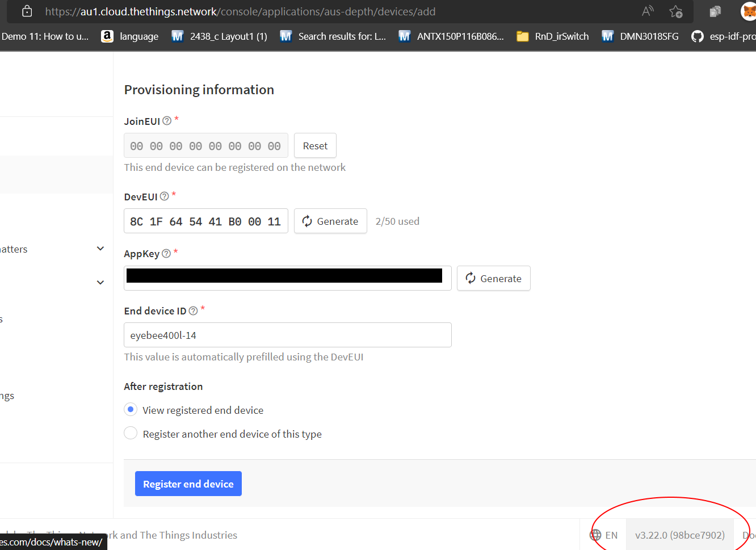
Task: Open the language bookmark on the bookmarks bar
Action: point(130,36)
